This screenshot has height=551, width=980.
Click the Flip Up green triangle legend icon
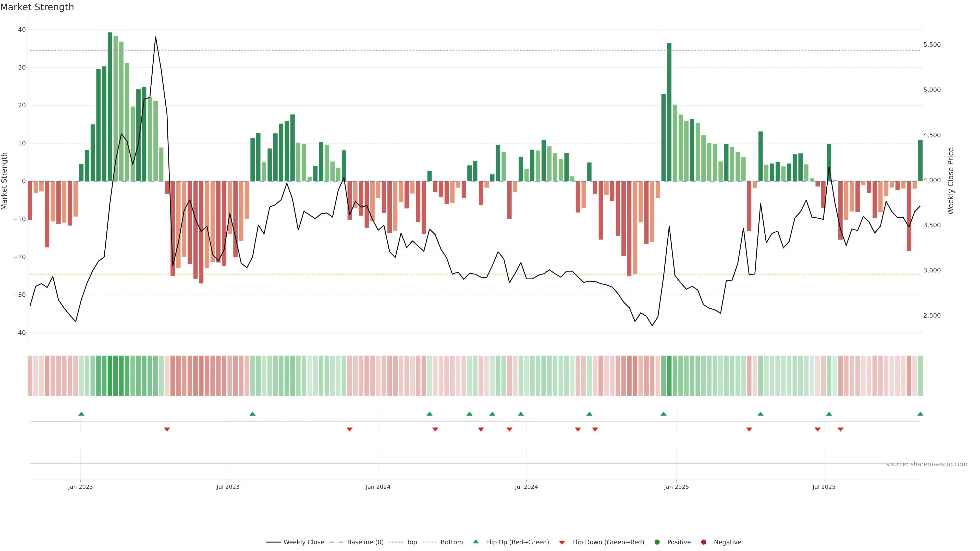475,542
